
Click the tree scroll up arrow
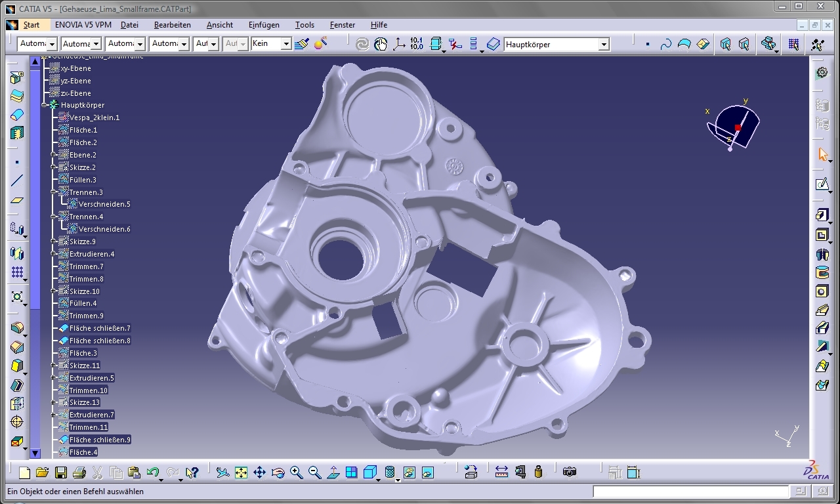(x=35, y=62)
